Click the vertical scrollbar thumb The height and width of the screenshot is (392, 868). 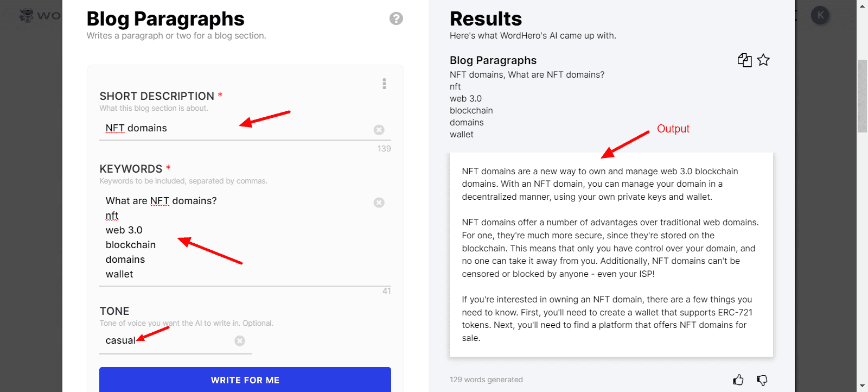click(x=862, y=96)
